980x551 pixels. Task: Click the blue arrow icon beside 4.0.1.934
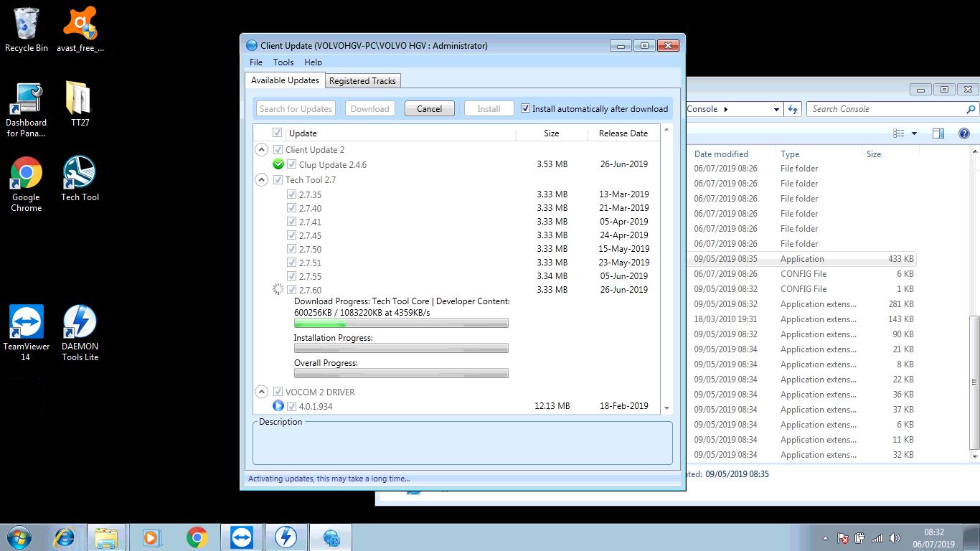pyautogui.click(x=278, y=406)
